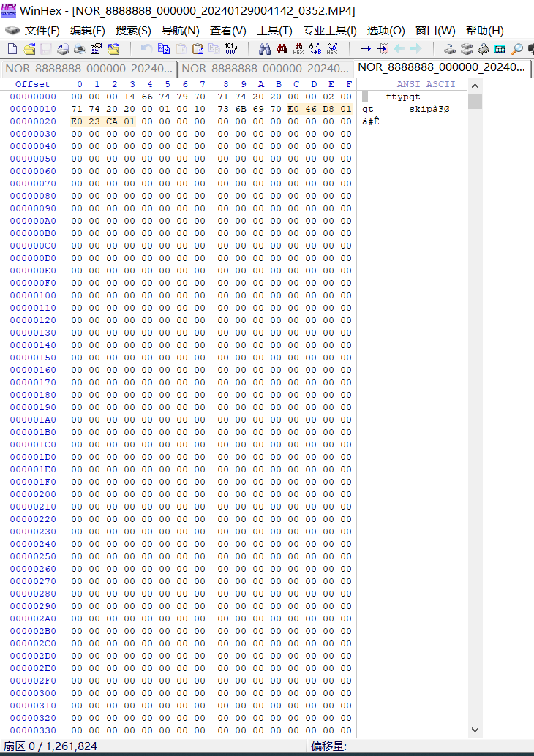Click the skipàFØ ASCII text
This screenshot has height=756, width=534.
[429, 110]
